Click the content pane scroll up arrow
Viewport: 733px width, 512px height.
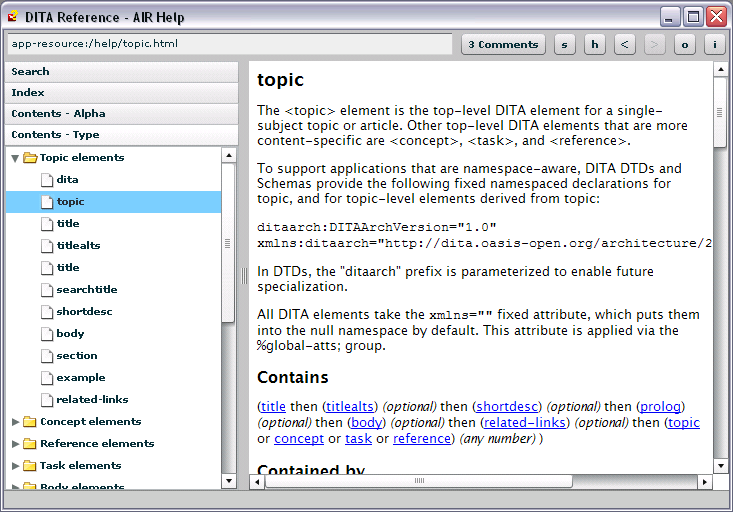(720, 70)
